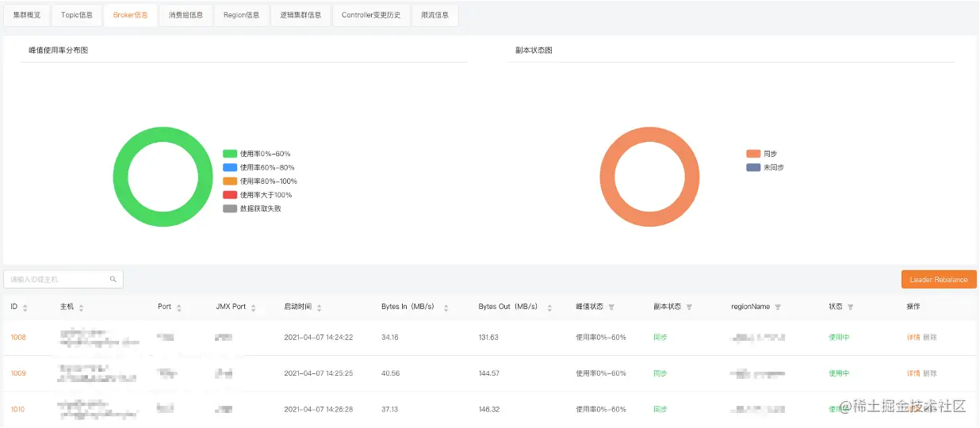
Task: Switch to Topic信息 tab
Action: click(x=77, y=15)
